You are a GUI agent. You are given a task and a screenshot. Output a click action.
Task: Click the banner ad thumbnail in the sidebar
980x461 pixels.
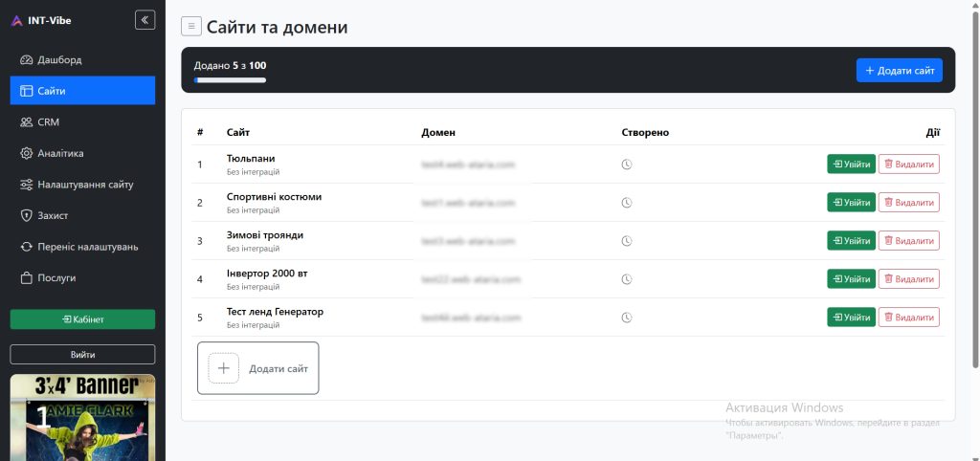click(82, 417)
